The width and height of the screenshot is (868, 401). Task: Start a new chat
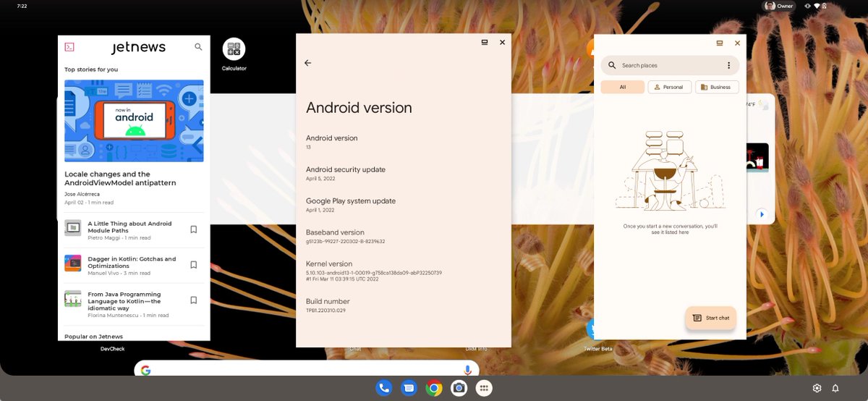(710, 318)
